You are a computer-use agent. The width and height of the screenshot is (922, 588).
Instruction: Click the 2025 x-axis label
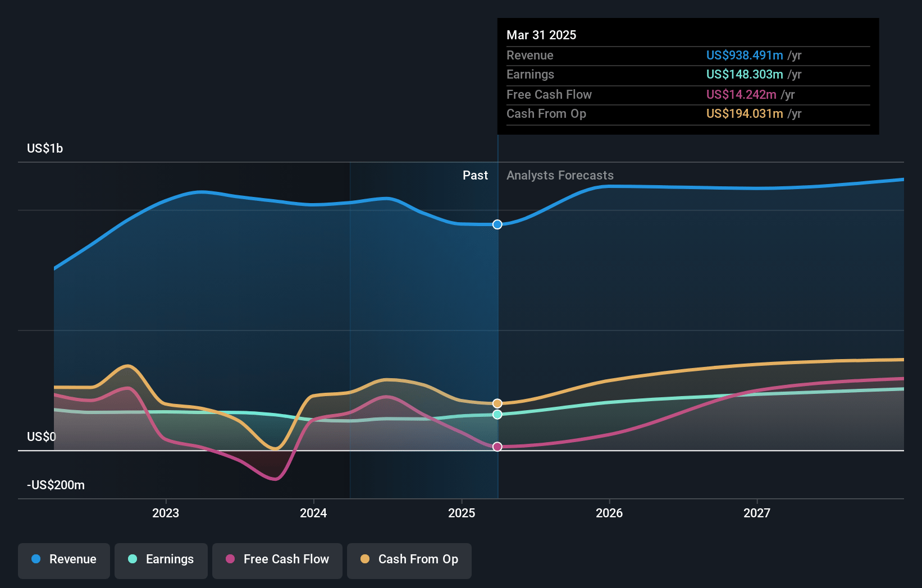point(462,513)
